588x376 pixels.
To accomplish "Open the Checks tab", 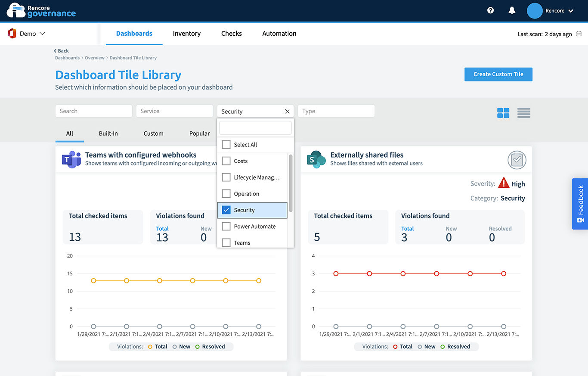I will coord(232,34).
